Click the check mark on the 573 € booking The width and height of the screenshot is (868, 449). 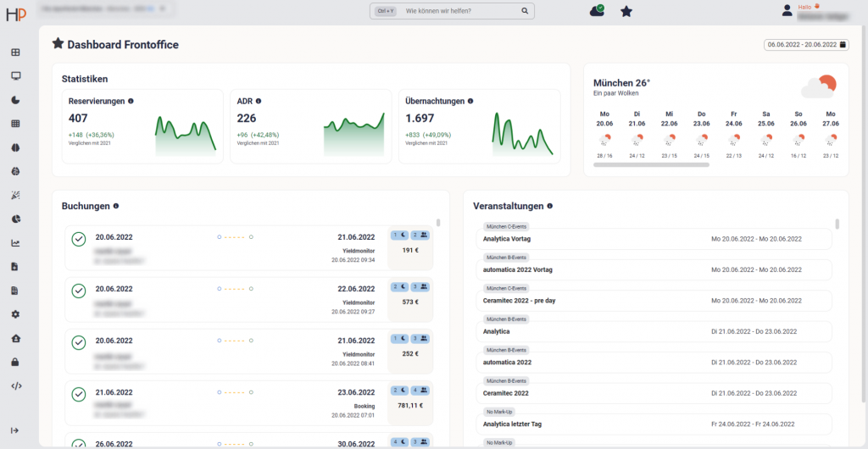pos(79,291)
